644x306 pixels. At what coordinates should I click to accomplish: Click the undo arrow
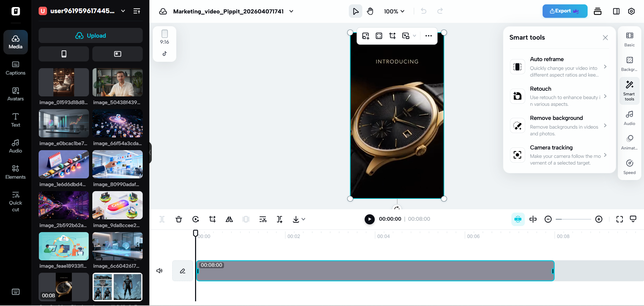[424, 11]
